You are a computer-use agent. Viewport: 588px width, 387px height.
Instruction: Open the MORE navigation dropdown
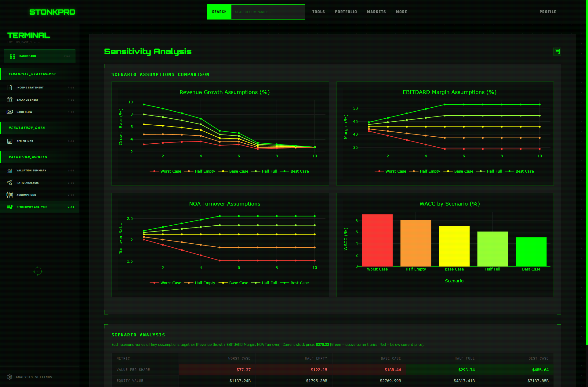coord(401,12)
